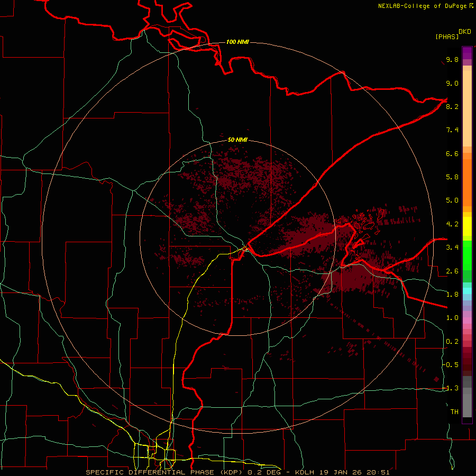Click the 0.2 DEG elevation angle text
Screen dimensions: 476x476
pyautogui.click(x=264, y=472)
